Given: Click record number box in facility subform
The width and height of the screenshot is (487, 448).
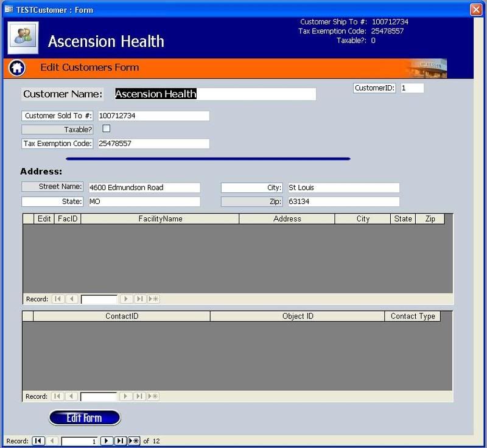Looking at the screenshot, I should 99,299.
